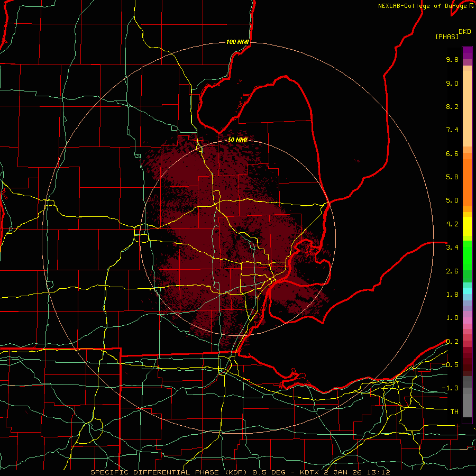Pick the bright yellow band on the color bar
The image size is (476, 476).
coord(467,226)
